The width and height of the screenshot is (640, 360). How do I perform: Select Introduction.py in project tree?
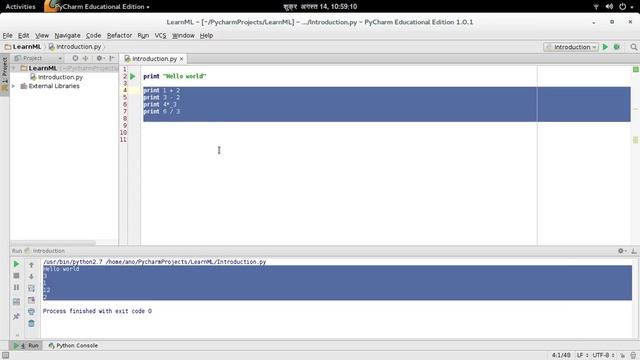click(x=56, y=77)
